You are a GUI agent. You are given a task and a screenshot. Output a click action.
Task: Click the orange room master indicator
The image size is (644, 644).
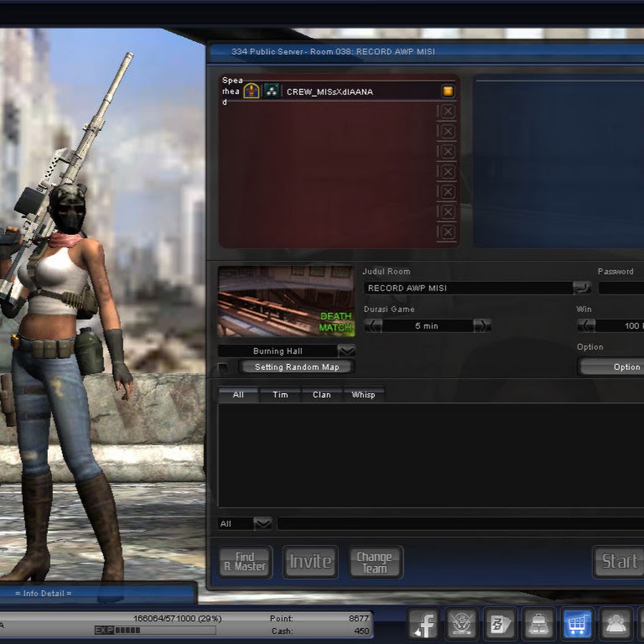point(448,91)
